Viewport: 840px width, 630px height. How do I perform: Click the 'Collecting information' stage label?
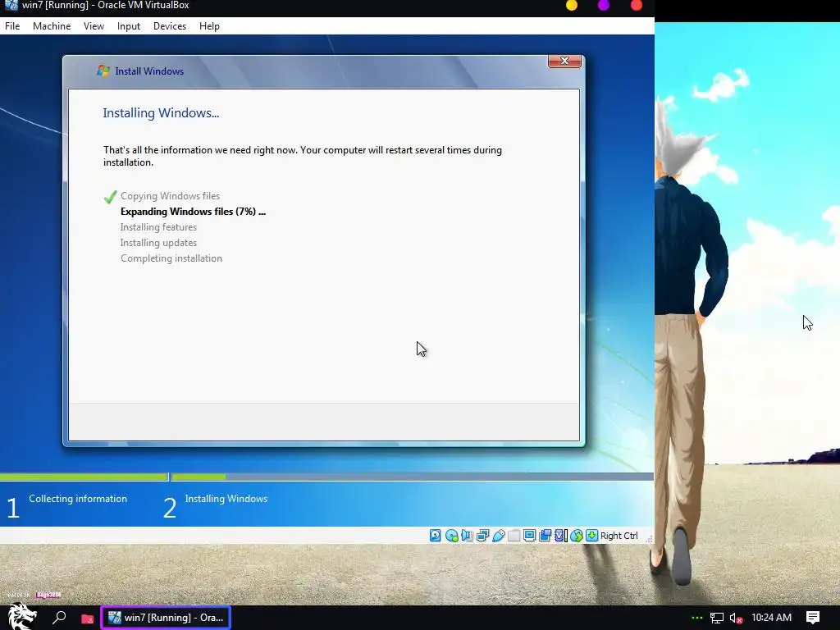point(78,499)
